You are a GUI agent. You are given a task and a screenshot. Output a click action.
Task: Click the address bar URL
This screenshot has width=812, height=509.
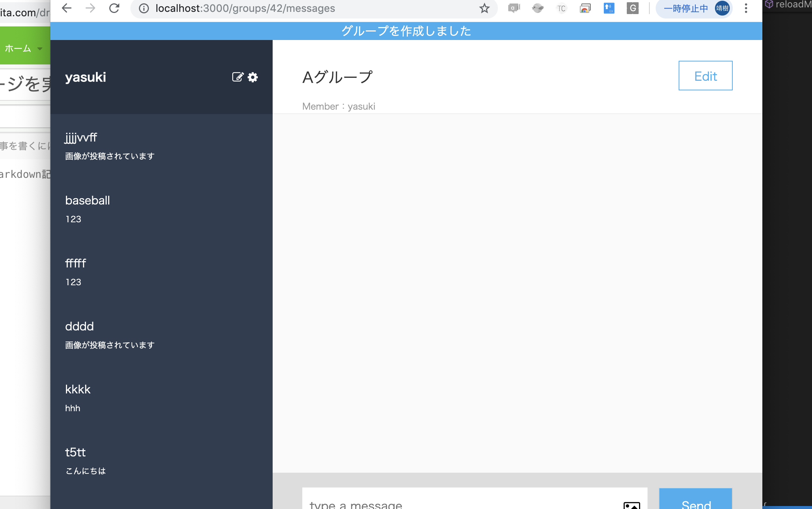(x=245, y=8)
